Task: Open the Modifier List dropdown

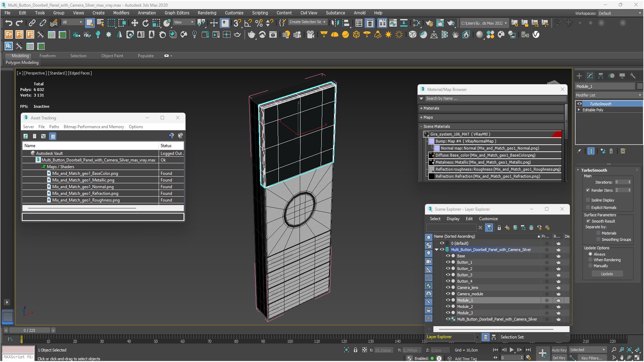Action: [x=609, y=95]
